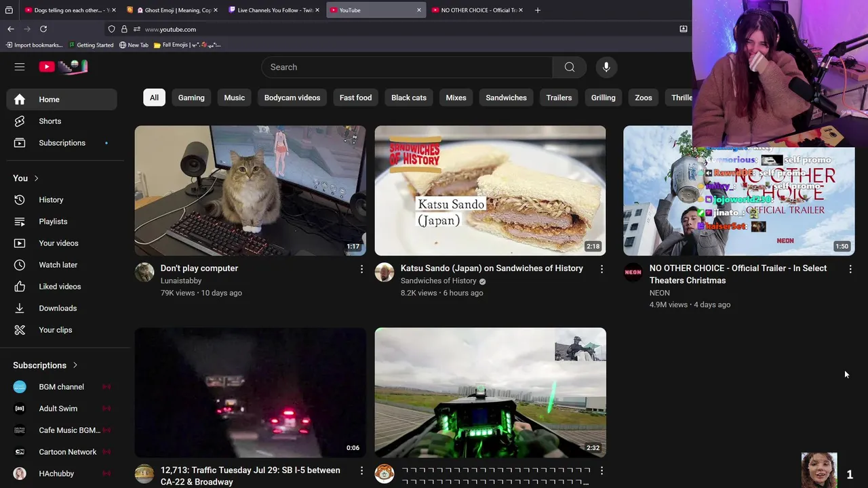Open History in sidebar
868x488 pixels.
(62, 200)
